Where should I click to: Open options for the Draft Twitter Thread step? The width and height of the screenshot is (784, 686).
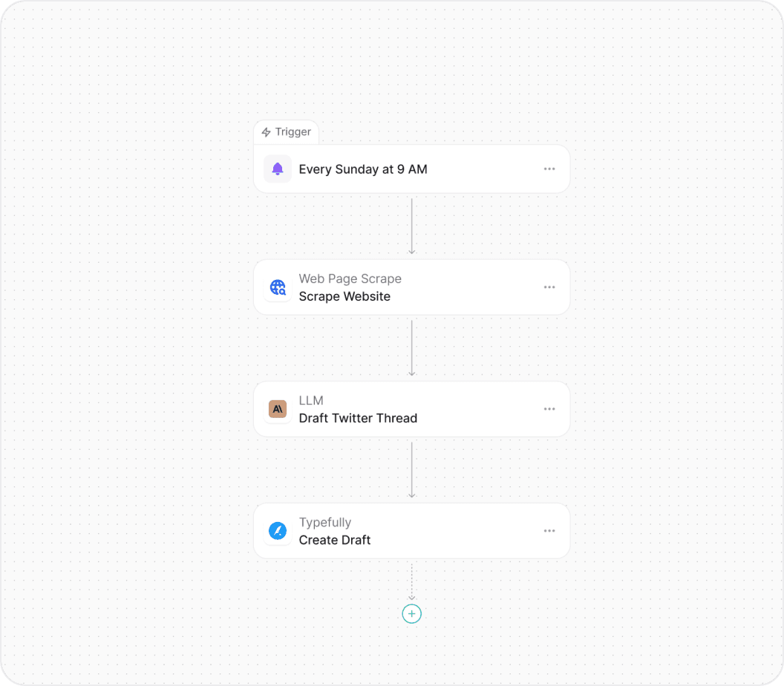(549, 409)
